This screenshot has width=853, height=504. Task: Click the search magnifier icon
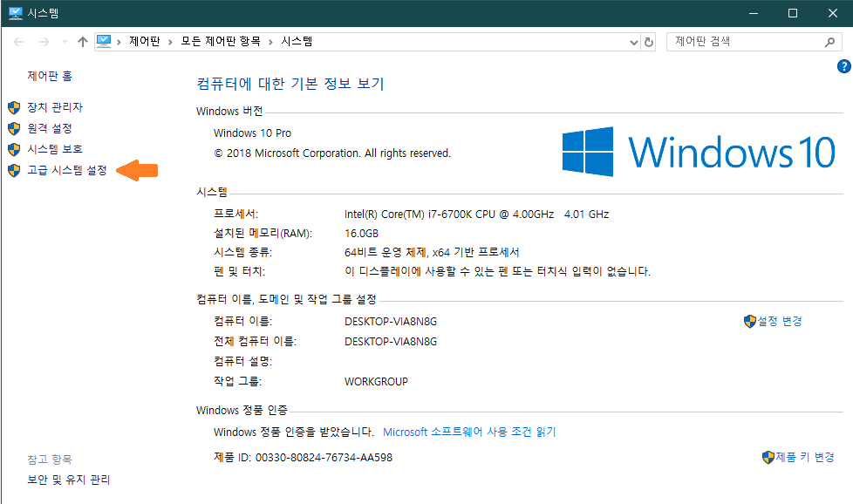(829, 42)
